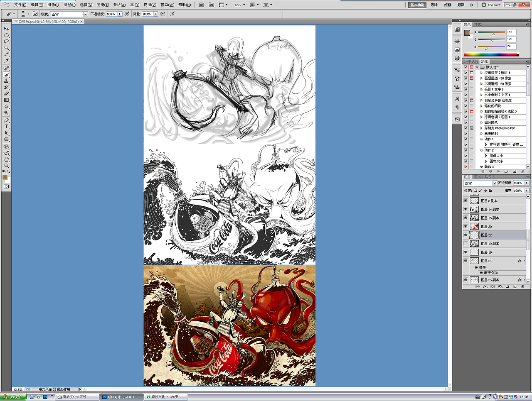Select the Brush tool in the toolbox
This screenshot has height=401, width=532.
[x=6, y=74]
